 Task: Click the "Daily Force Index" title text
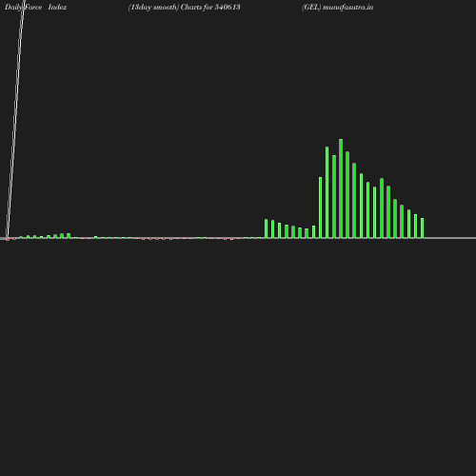click(36, 8)
